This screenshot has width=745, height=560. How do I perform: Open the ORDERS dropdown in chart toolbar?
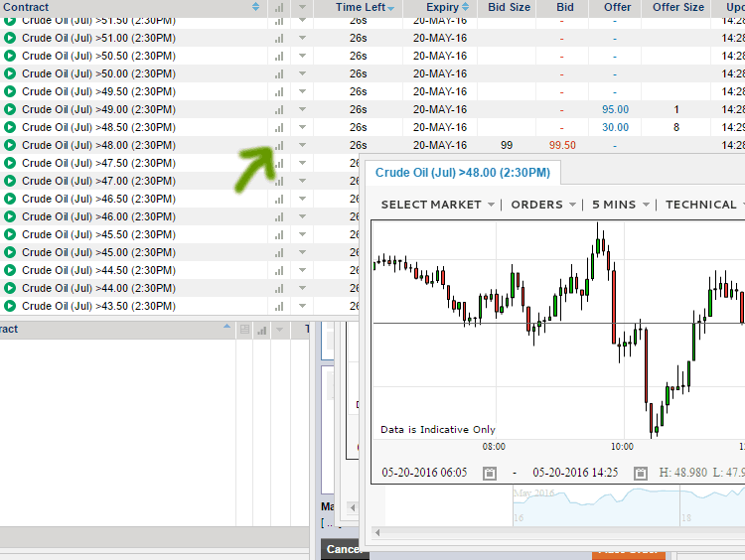(x=543, y=205)
